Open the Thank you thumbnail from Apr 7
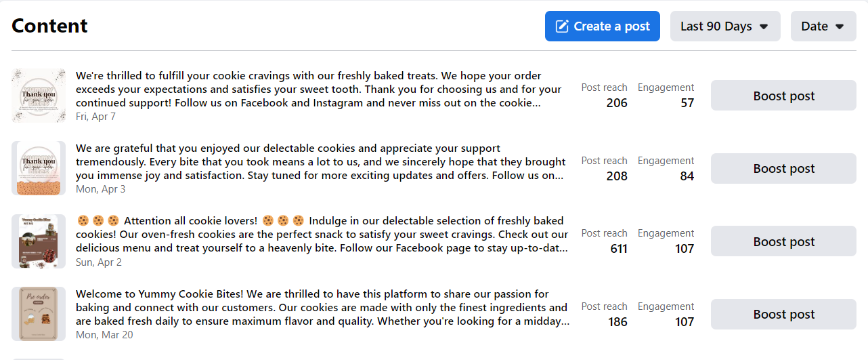Image resolution: width=868 pixels, height=360 pixels. point(39,96)
